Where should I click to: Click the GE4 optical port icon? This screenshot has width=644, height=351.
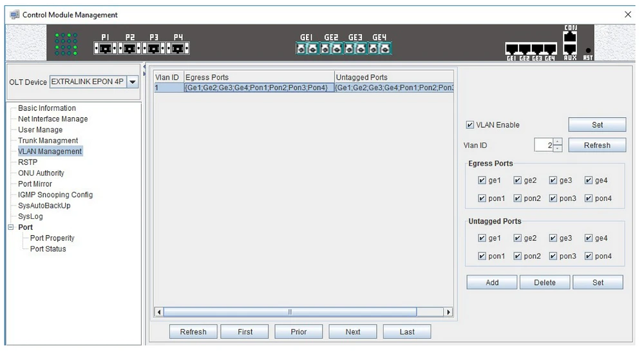380,48
